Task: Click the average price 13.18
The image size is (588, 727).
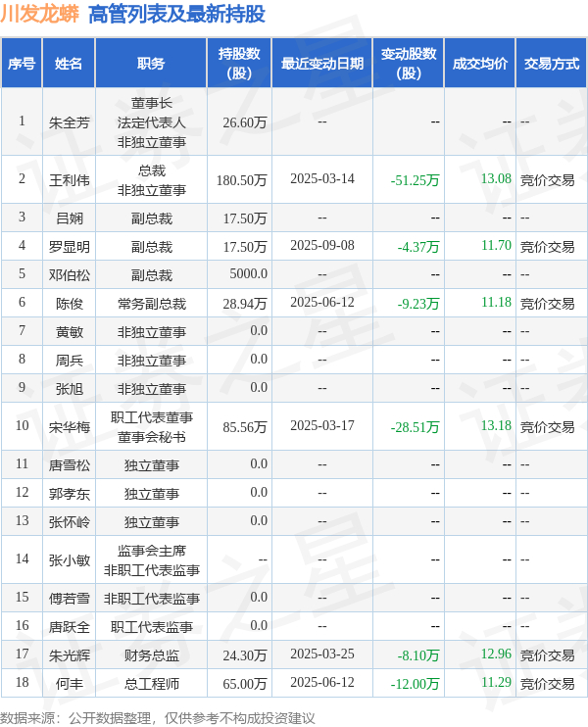Action: tap(496, 425)
